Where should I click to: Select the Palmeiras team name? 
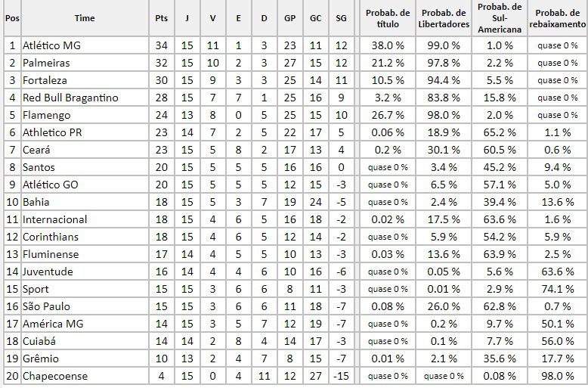pos(46,63)
